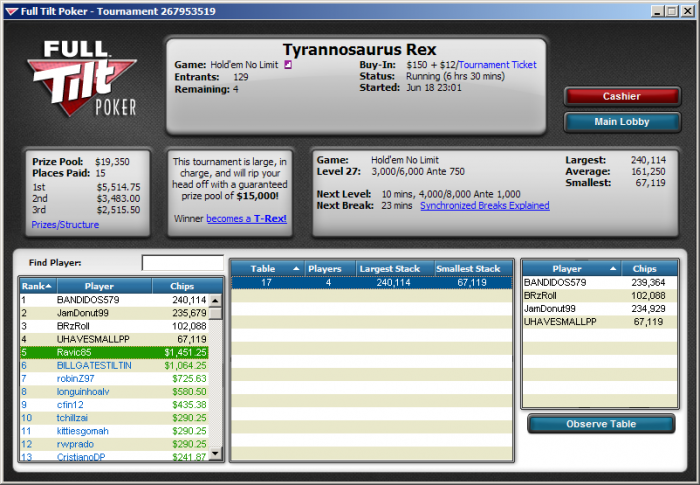Select BANDIDOS579 with 239,364 chips
Viewport: 700px width, 485px height.
[600, 283]
